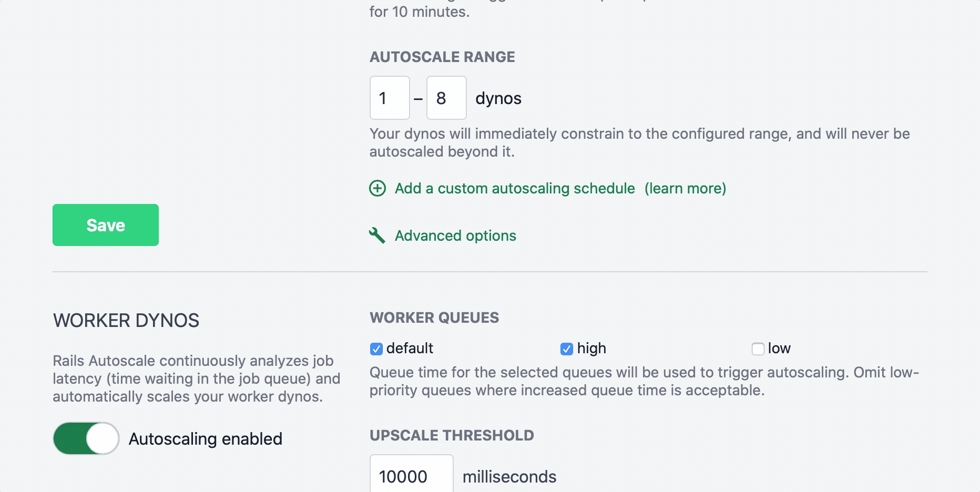
Task: Learn more about custom autoscaling schedules
Action: point(685,188)
